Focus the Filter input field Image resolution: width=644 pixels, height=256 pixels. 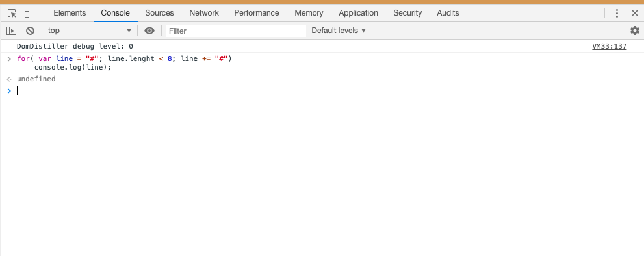pyautogui.click(x=236, y=31)
